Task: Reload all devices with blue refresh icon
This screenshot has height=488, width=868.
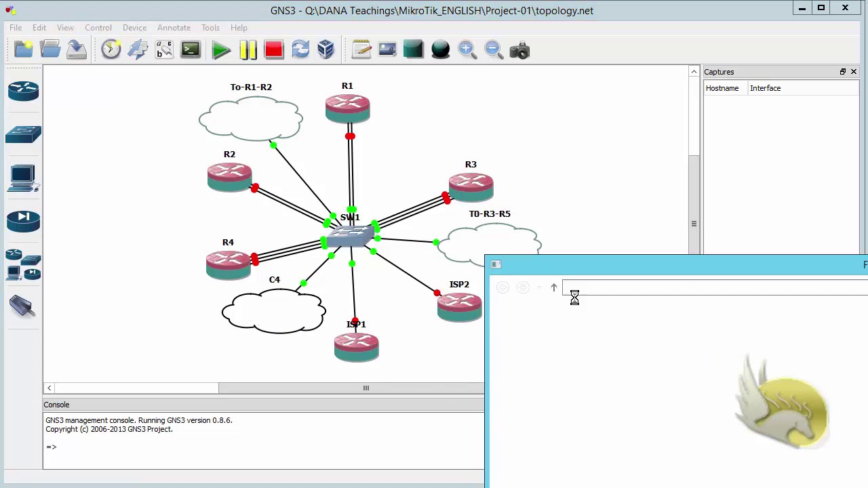Action: click(x=300, y=49)
